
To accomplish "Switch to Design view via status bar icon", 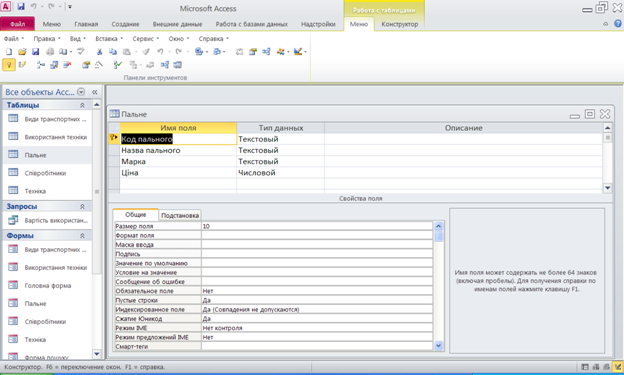I will tap(618, 367).
